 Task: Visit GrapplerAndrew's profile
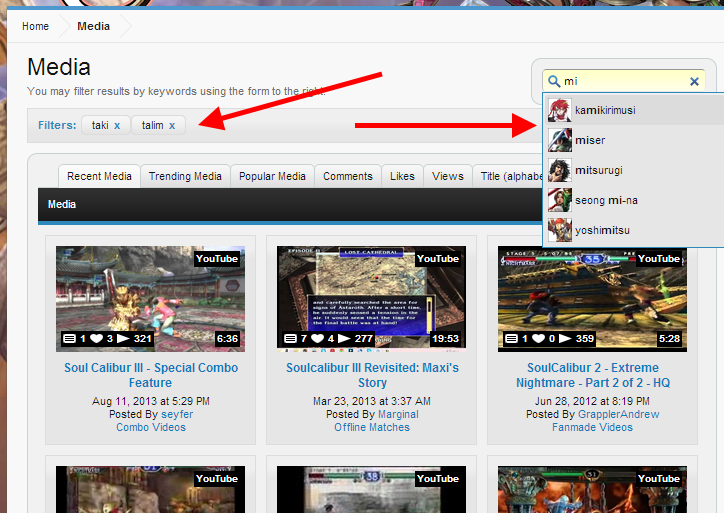pyautogui.click(x=619, y=414)
